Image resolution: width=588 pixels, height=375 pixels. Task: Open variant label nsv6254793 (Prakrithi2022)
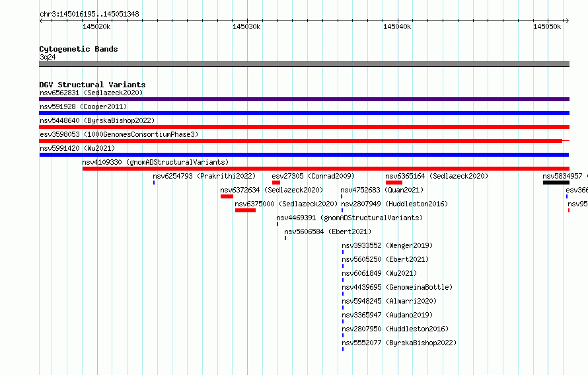(204, 176)
